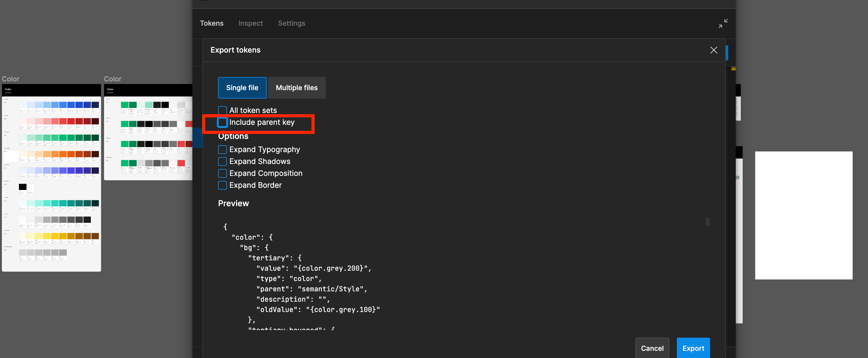Click the "parent": "semantic/Style" preview line
Image resolution: width=868 pixels, height=358 pixels.
coord(312,289)
